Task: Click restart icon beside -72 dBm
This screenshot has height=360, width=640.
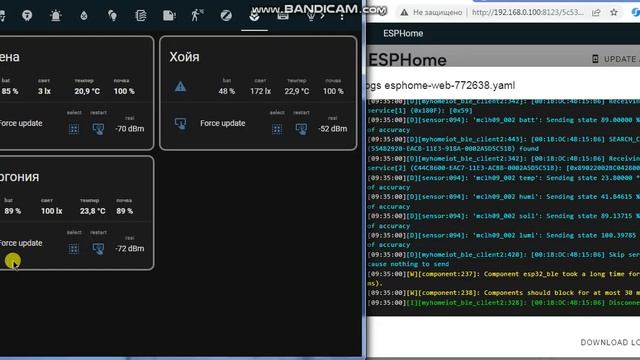Action: 98,249
